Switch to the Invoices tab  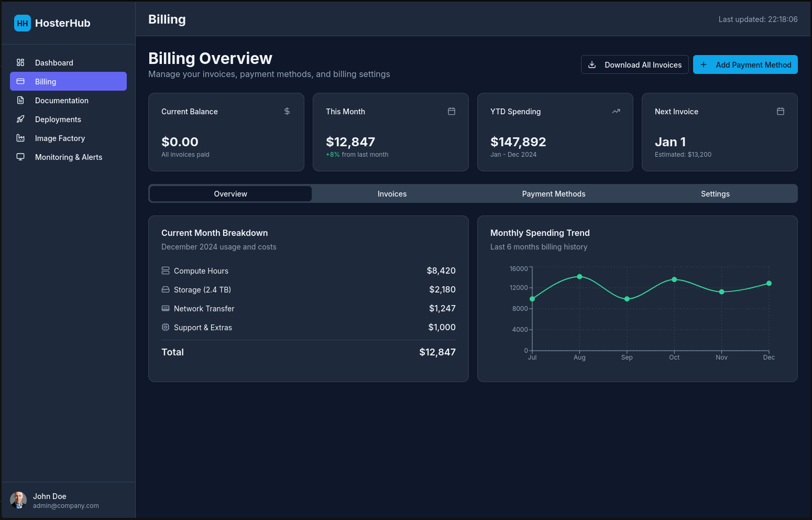point(392,193)
